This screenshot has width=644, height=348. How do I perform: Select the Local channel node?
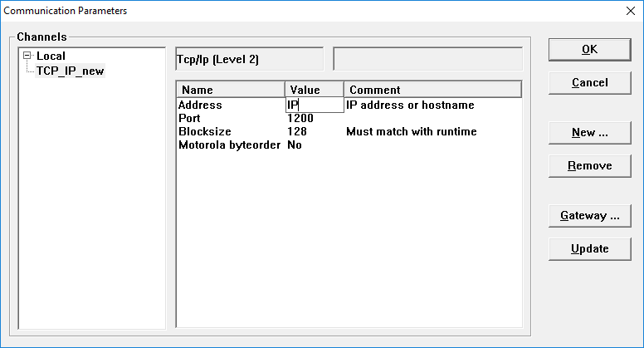[x=51, y=56]
